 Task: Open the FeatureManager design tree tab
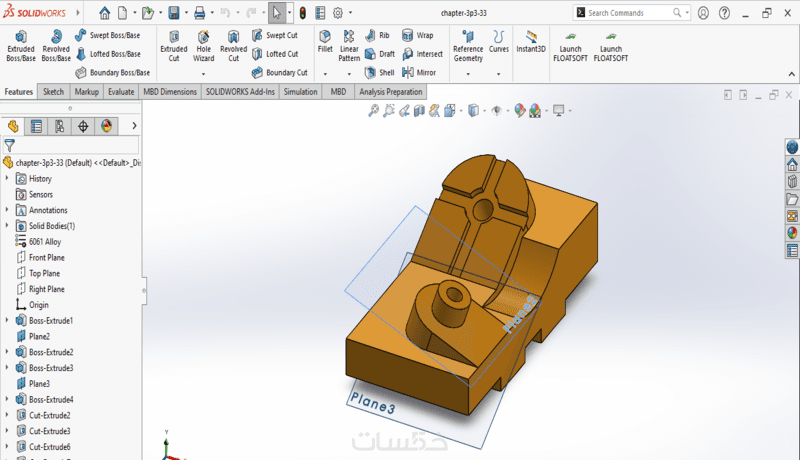point(13,126)
